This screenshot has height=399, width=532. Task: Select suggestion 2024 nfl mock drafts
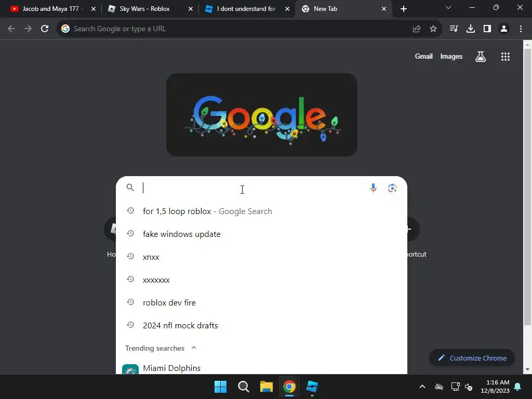pyautogui.click(x=261, y=325)
